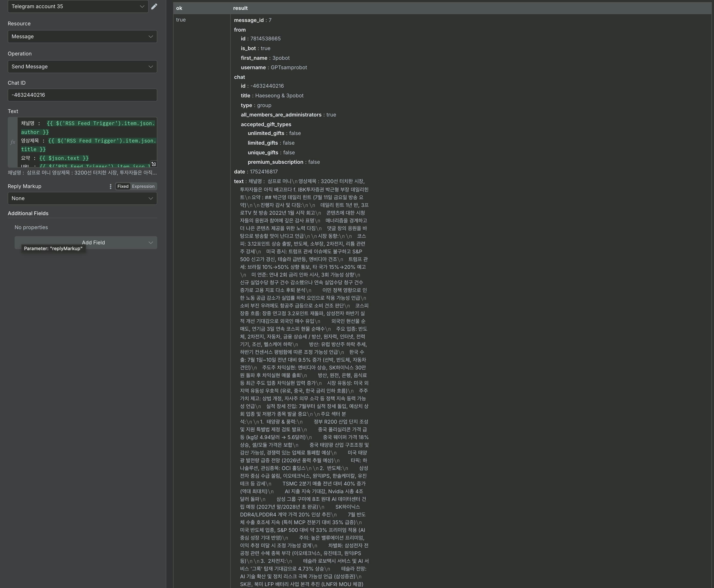714x588 pixels.
Task: Select the username GPTsamprobot entry
Action: (x=274, y=67)
